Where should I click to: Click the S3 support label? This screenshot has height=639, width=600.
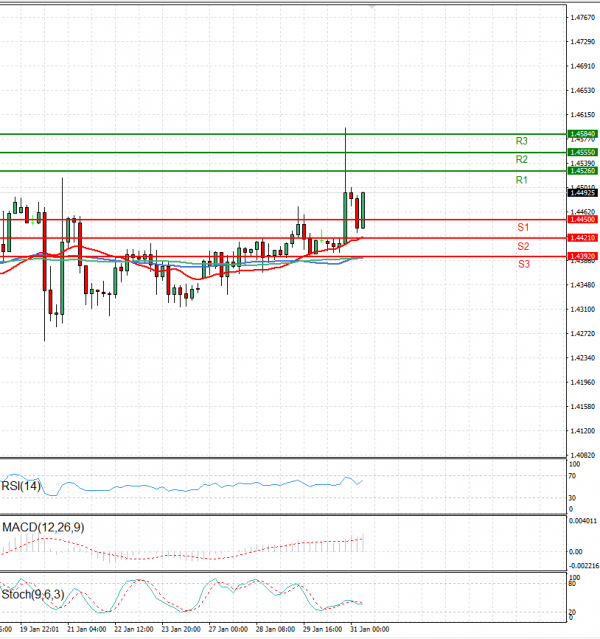524,264
